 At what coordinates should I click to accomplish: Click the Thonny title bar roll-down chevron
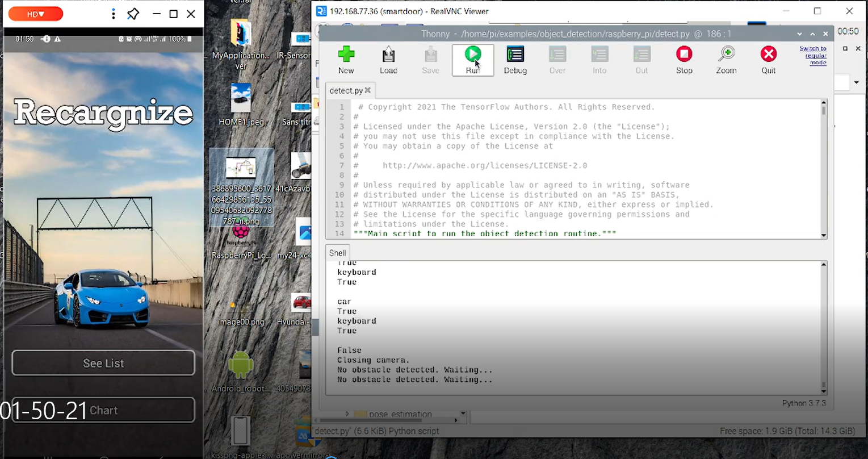[799, 34]
